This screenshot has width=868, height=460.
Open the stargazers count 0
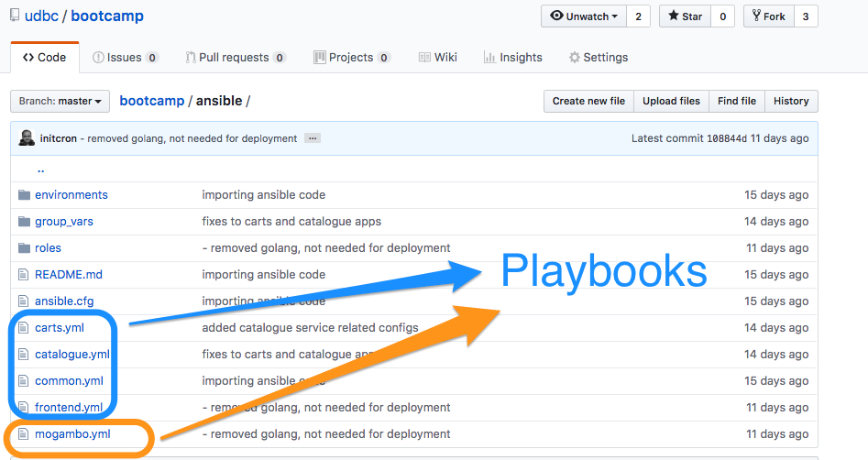coord(722,16)
